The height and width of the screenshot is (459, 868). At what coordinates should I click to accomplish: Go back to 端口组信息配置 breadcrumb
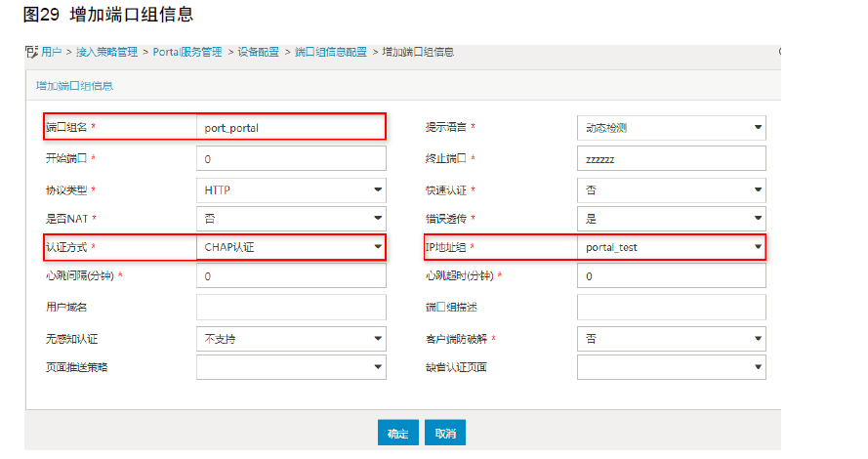tap(331, 52)
